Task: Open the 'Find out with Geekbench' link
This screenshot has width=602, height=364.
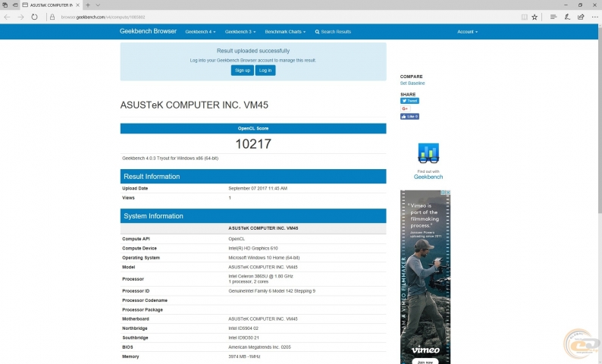Action: click(x=428, y=174)
